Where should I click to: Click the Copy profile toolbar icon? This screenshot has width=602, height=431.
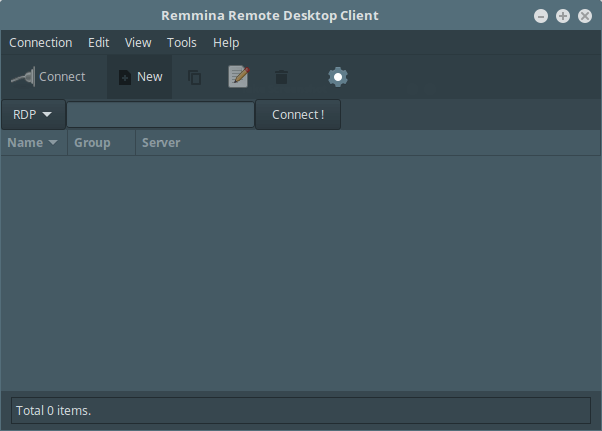pyautogui.click(x=195, y=77)
